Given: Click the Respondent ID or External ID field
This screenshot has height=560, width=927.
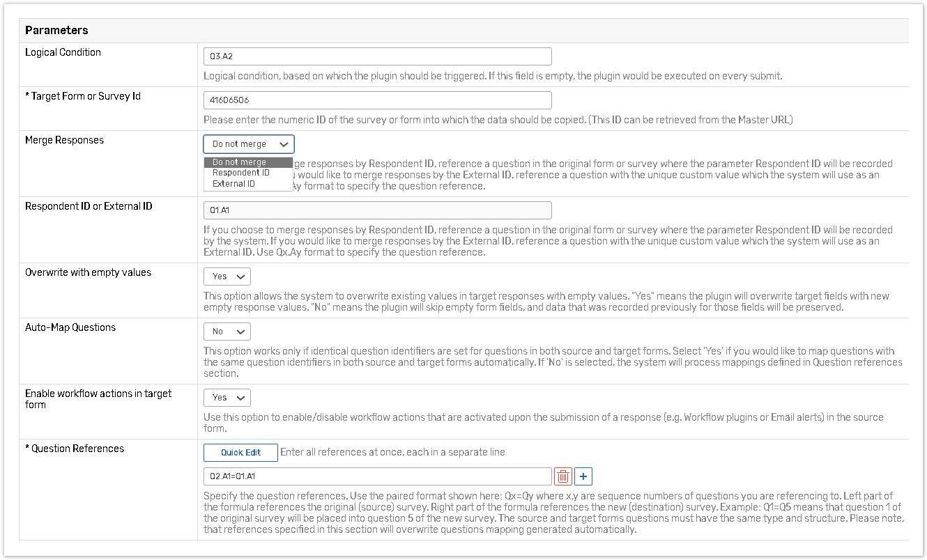Looking at the screenshot, I should pos(377,210).
